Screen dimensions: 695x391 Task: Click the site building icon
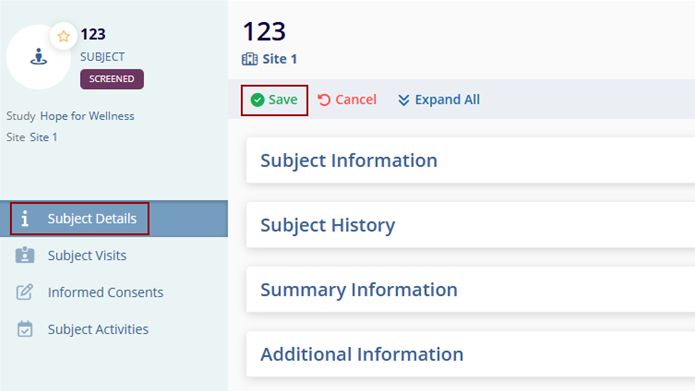[250, 59]
